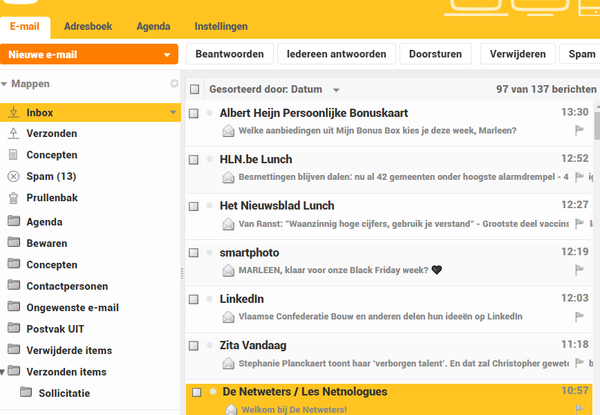The image size is (600, 415).
Task: Open the Nieuwe e-mail dropdown arrow
Action: (167, 55)
